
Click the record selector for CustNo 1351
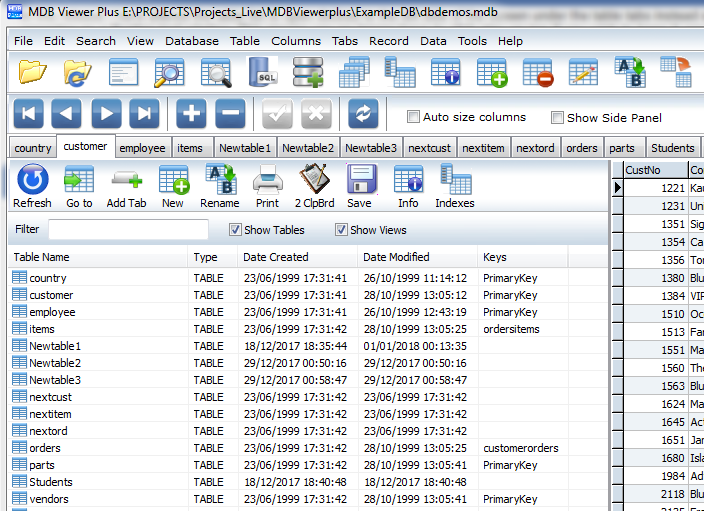click(617, 224)
